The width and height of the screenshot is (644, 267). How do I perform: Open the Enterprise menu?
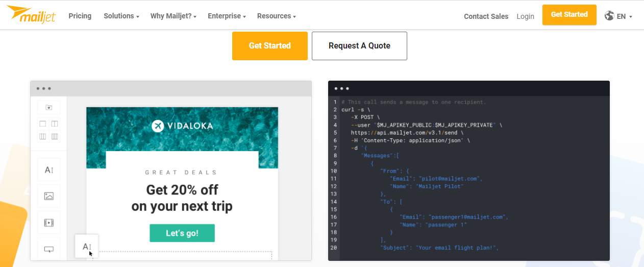(227, 16)
